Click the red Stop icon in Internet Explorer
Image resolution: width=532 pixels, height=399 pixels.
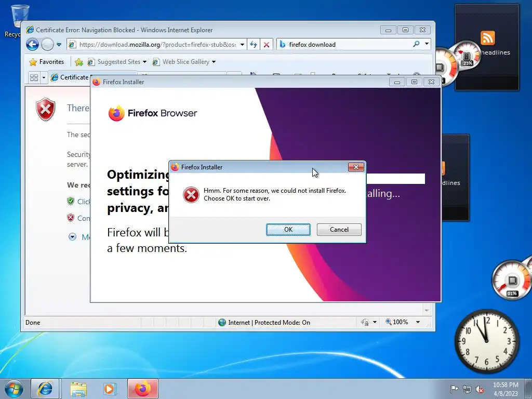tap(267, 45)
